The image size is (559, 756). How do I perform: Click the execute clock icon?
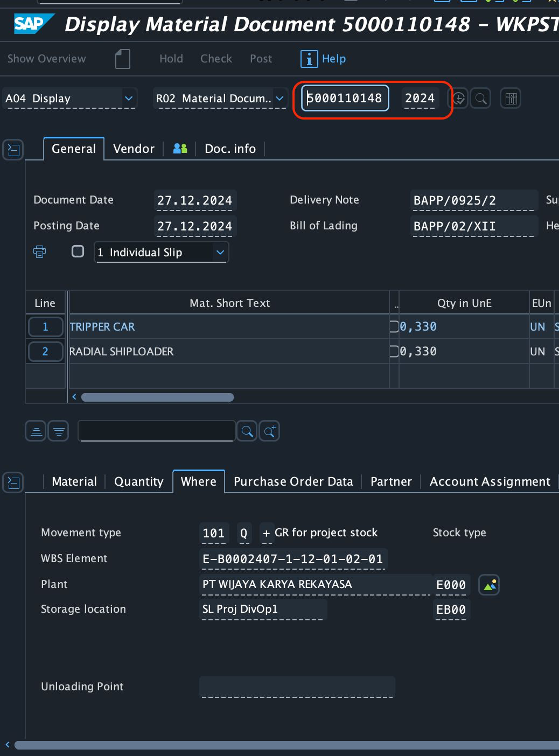point(458,99)
